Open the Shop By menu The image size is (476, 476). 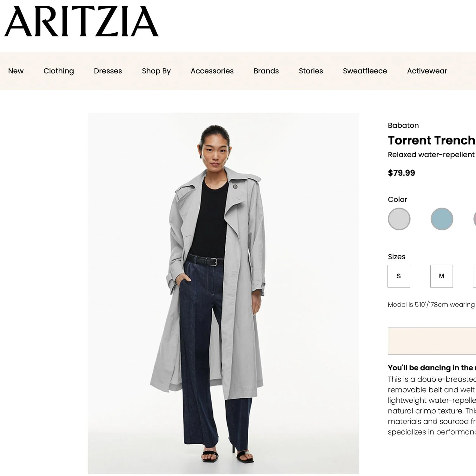pyautogui.click(x=156, y=71)
